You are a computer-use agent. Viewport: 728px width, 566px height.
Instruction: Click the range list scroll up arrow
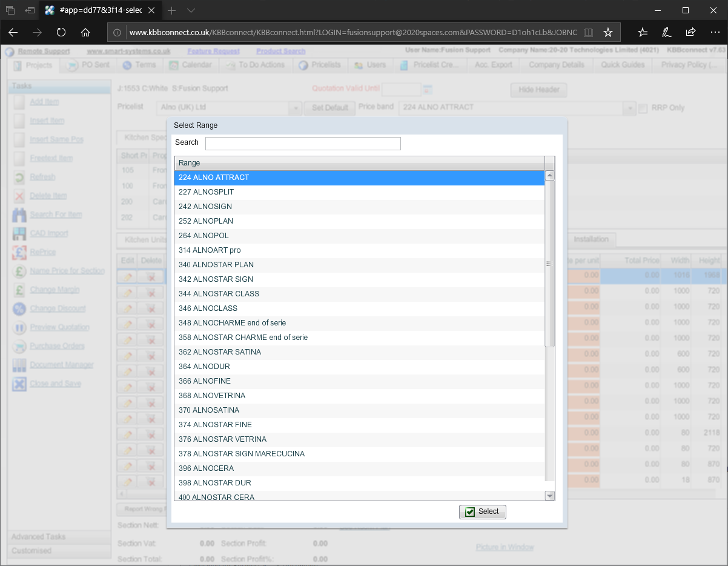tap(550, 176)
